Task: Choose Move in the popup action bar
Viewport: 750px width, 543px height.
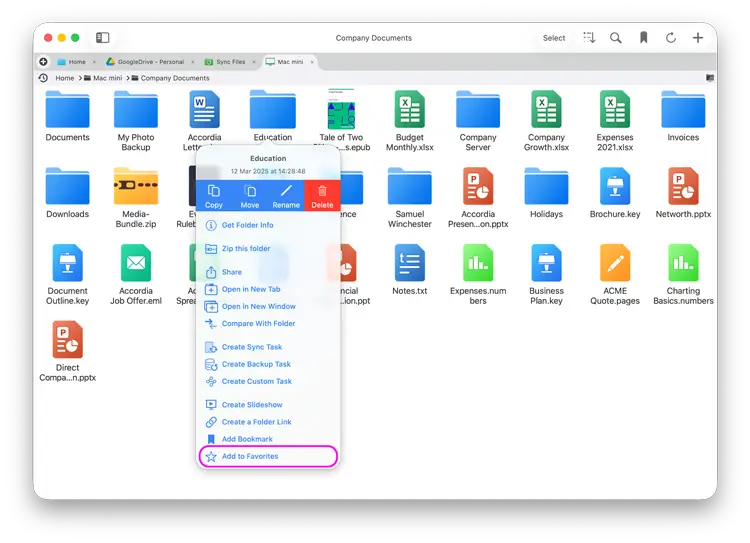Action: coord(250,195)
